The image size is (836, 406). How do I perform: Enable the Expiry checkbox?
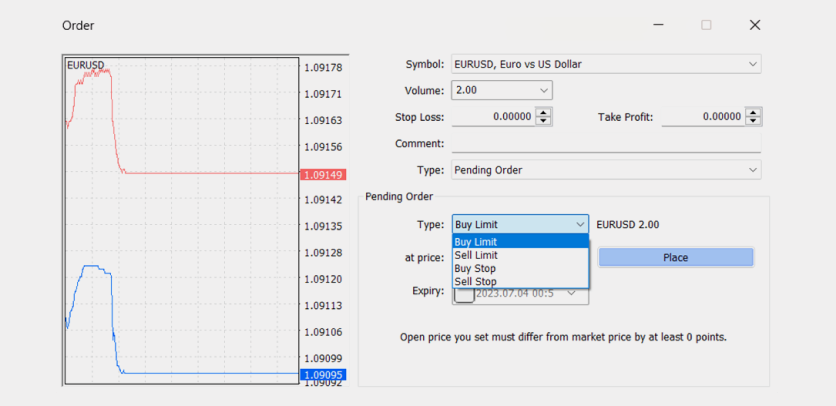[464, 294]
